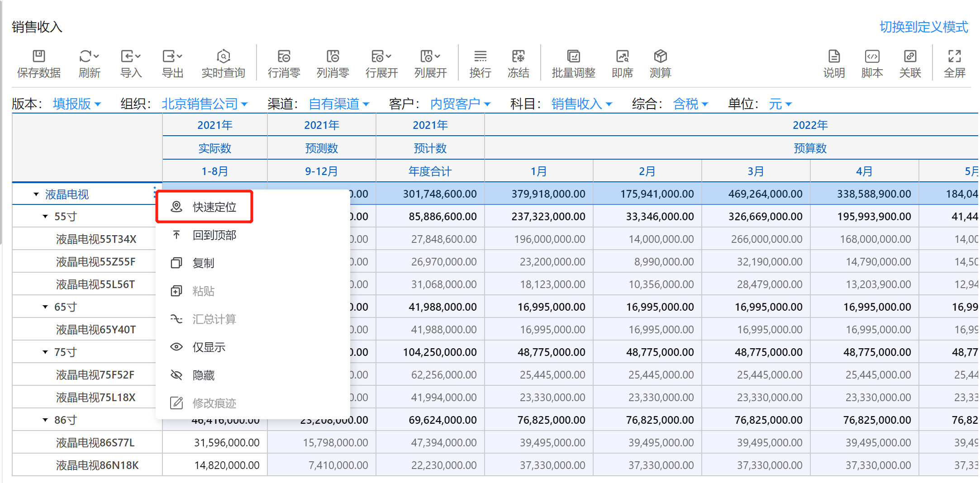Open Batch Adjust (批量调整) tool
980x483 pixels.
573,57
